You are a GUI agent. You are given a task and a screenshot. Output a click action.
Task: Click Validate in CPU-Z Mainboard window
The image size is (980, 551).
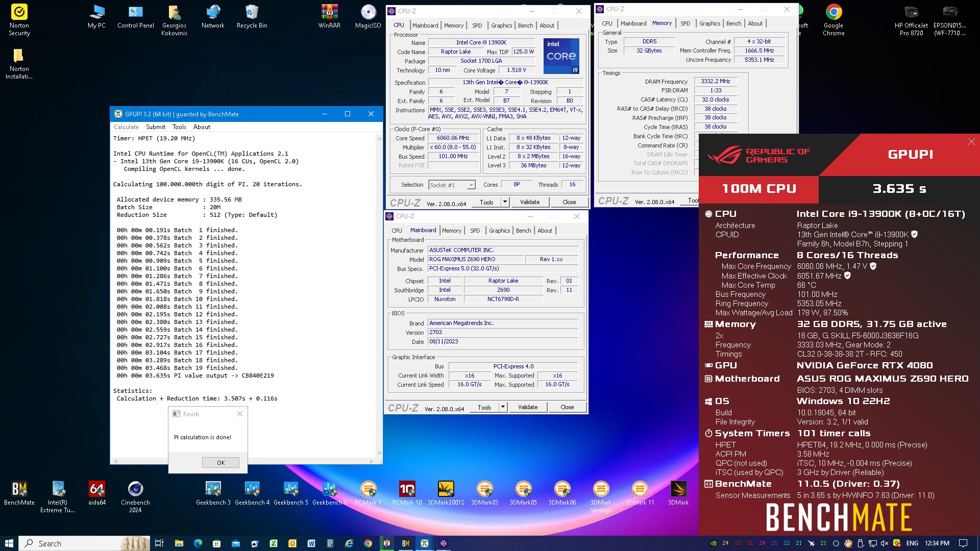(x=528, y=407)
